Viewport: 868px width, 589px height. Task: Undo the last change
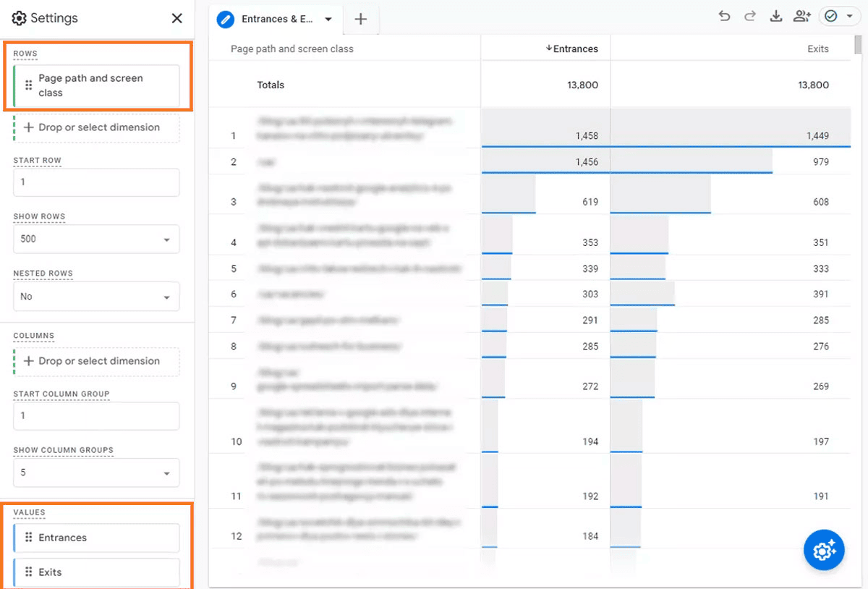(x=724, y=16)
